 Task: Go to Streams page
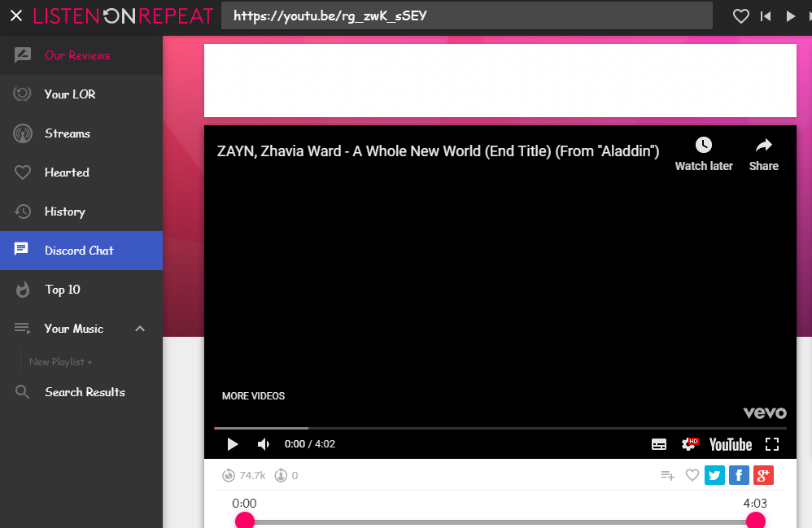coord(81,133)
